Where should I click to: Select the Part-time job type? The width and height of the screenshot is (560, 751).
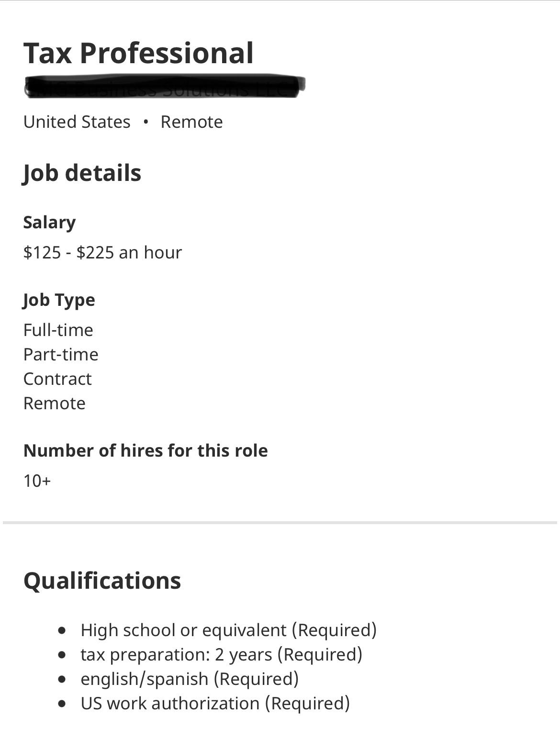pyautogui.click(x=61, y=354)
